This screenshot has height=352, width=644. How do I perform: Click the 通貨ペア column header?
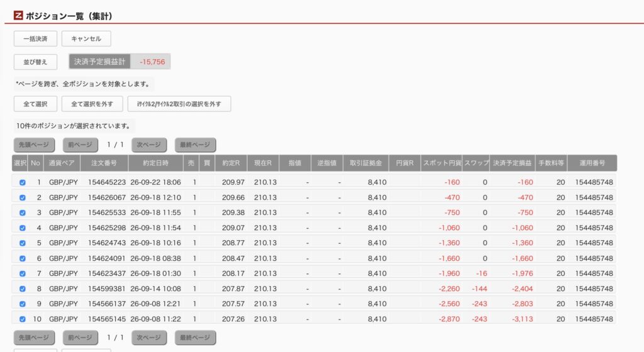tap(62, 163)
